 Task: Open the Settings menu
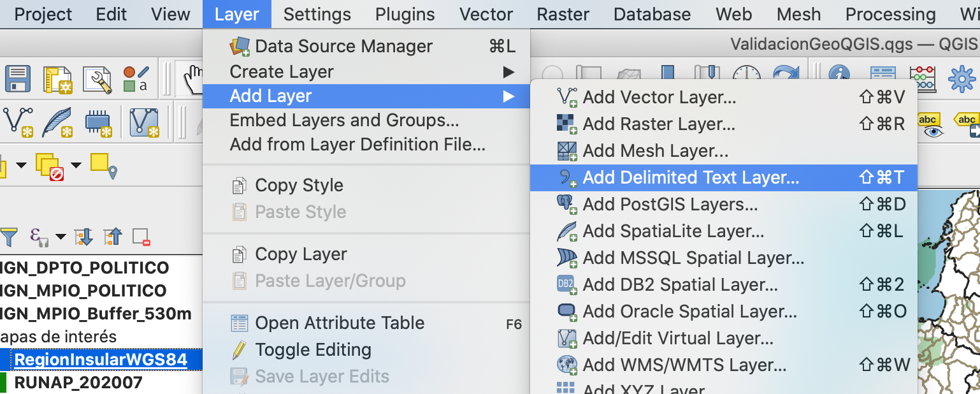tap(317, 14)
